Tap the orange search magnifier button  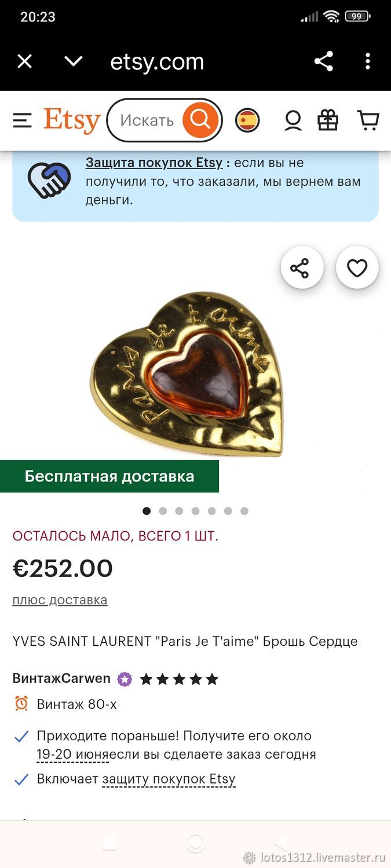click(x=200, y=120)
